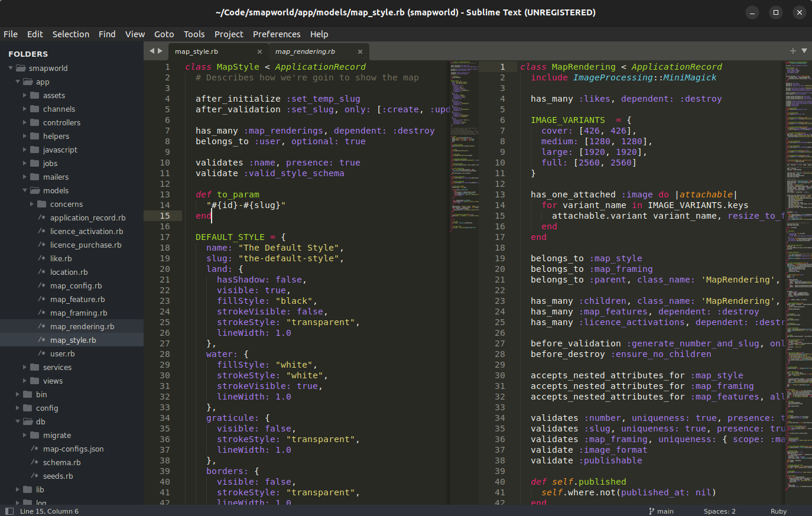Toggle side bar icon in status bar
Screen dimensions: 812x516
pos(9,511)
